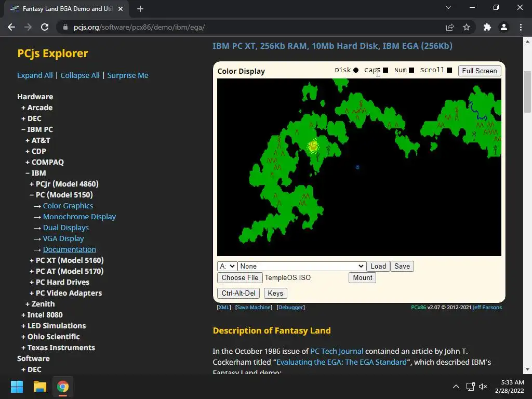Open the A: drive selector dropdown
Image resolution: width=532 pixels, height=399 pixels.
click(227, 266)
